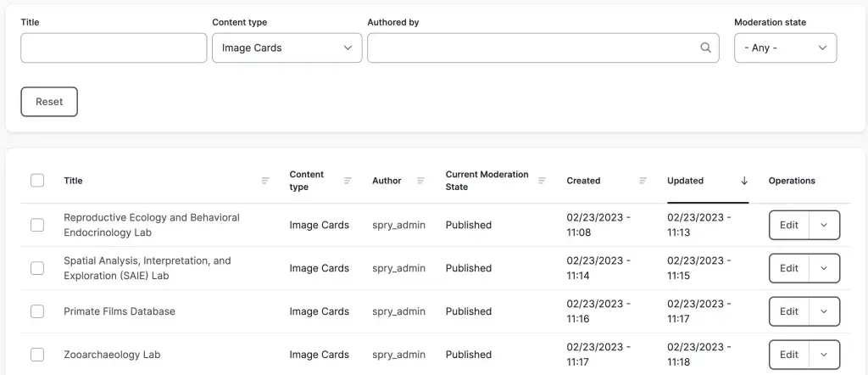Click sort icon beside Created column
This screenshot has height=375, width=868.
[x=643, y=181]
